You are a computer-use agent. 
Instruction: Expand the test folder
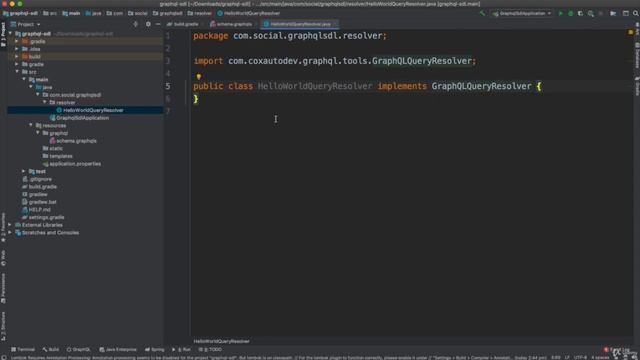(24, 171)
